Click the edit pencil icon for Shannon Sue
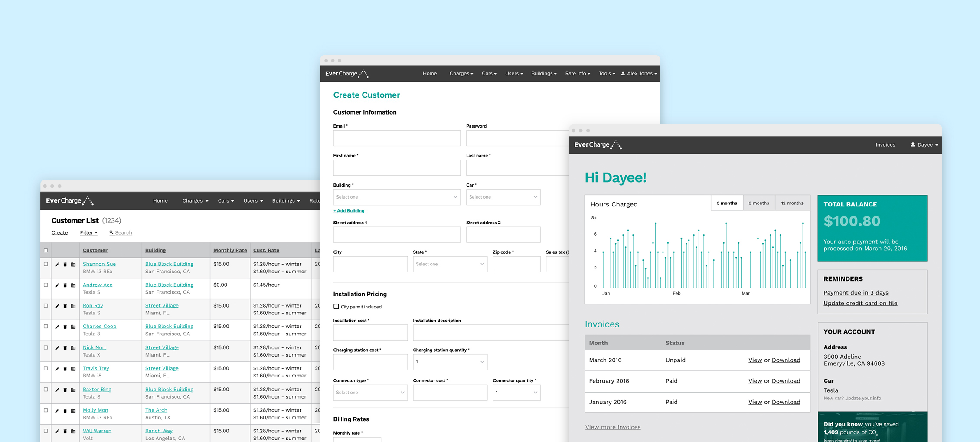The image size is (980, 442). [57, 265]
